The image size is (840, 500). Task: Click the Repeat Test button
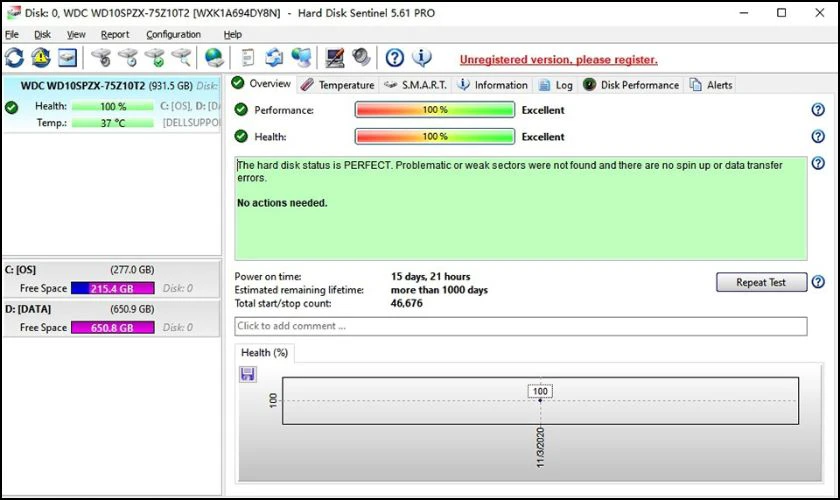761,282
